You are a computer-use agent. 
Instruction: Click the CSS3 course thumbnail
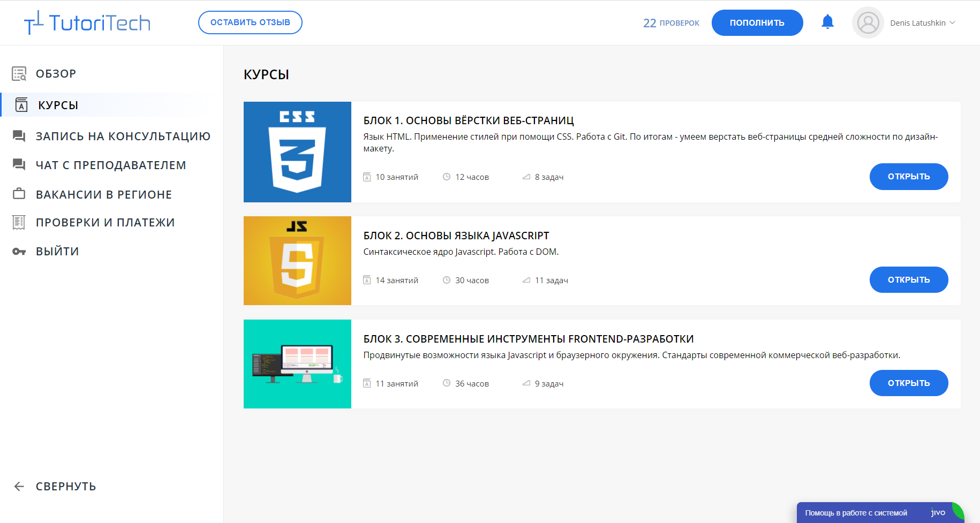click(297, 152)
